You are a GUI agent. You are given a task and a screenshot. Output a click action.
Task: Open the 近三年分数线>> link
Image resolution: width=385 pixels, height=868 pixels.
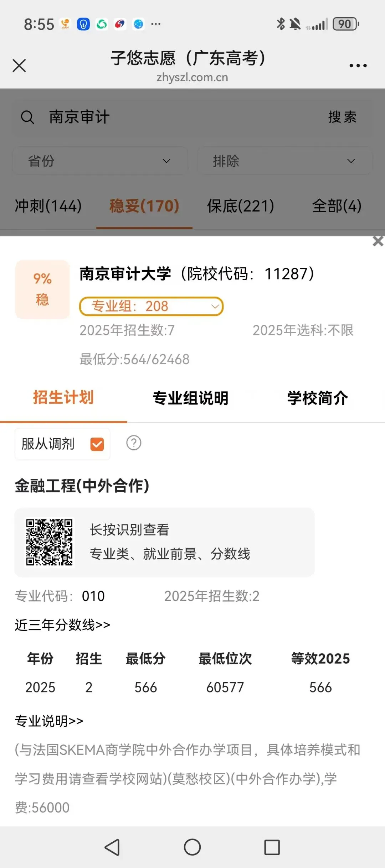pos(63,625)
